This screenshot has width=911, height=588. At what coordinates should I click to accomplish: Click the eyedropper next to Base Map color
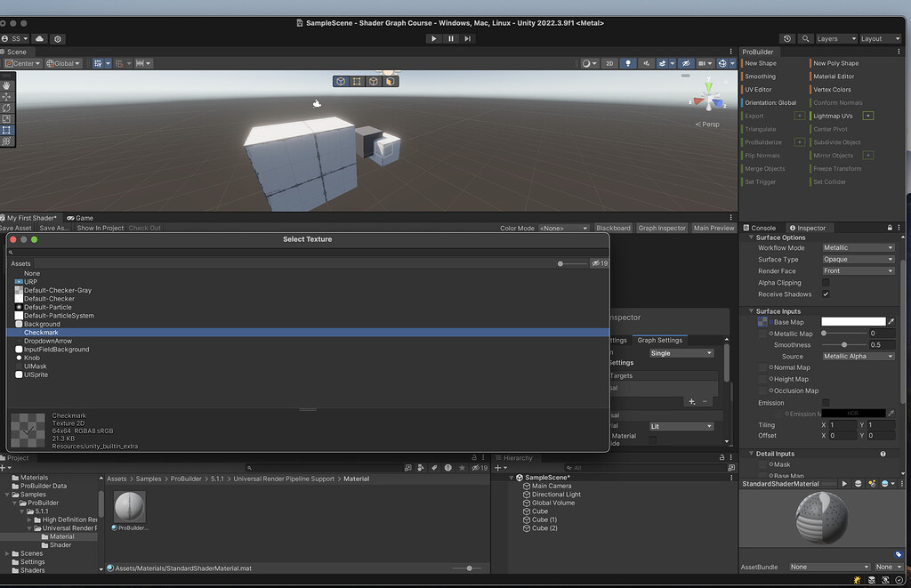891,321
